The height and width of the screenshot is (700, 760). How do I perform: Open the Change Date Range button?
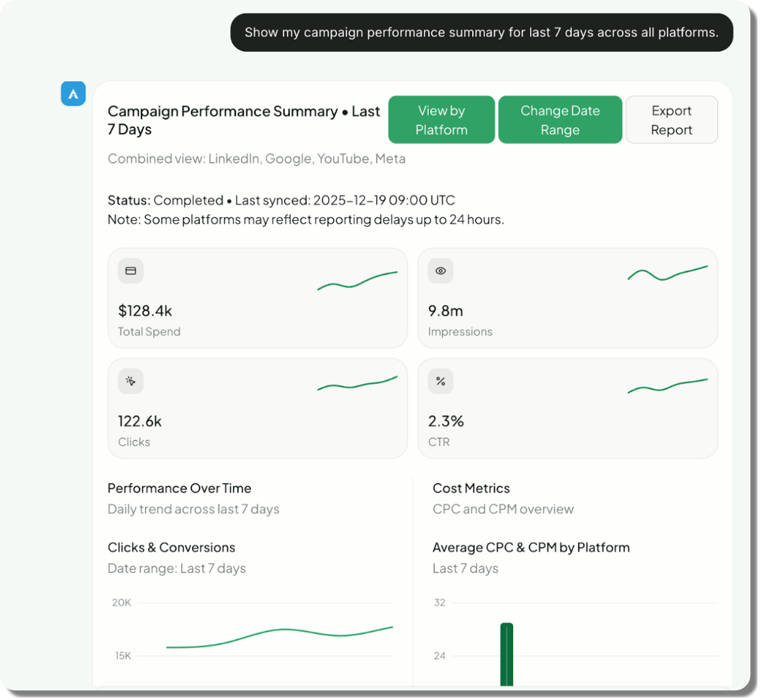560,120
